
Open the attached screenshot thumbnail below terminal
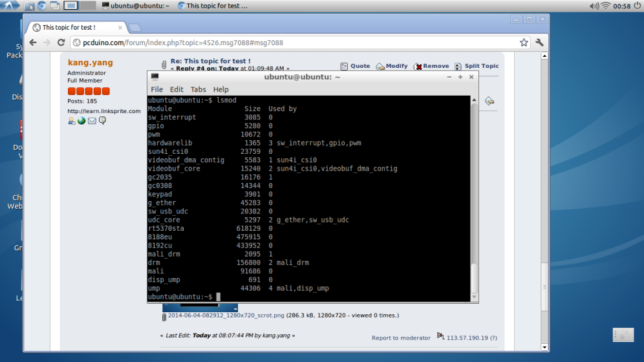click(x=200, y=308)
